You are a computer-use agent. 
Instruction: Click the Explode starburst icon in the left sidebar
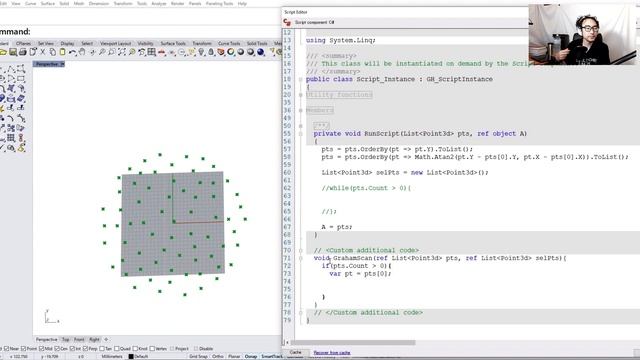pyautogui.click(x=2, y=109)
